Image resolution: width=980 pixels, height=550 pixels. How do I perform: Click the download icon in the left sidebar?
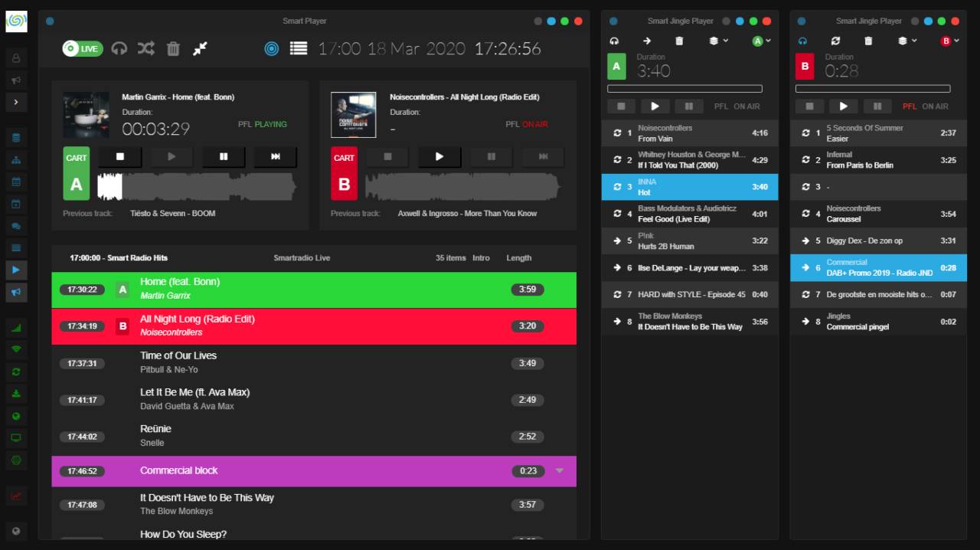[x=17, y=393]
